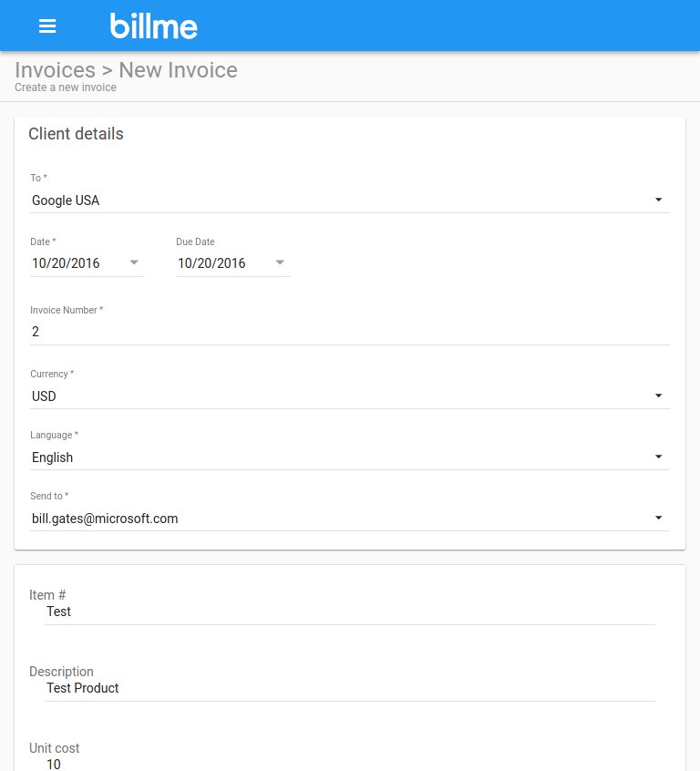Click the Invoice Number input field
Viewport: 700px width, 771px height.
point(350,332)
